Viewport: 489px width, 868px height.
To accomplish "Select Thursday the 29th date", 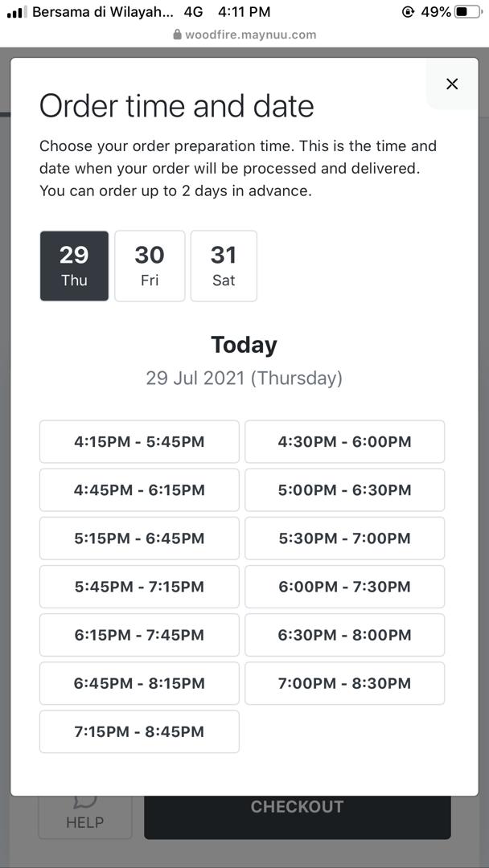I will click(74, 266).
